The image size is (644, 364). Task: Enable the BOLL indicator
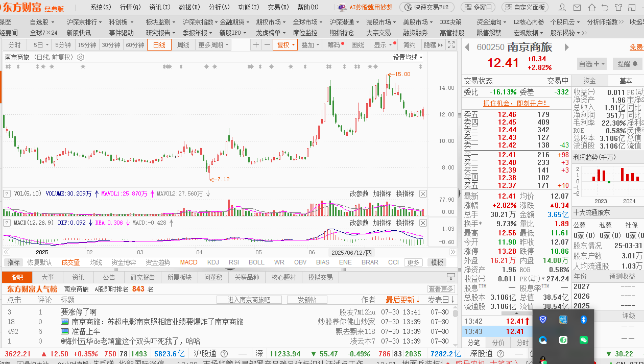(x=257, y=262)
